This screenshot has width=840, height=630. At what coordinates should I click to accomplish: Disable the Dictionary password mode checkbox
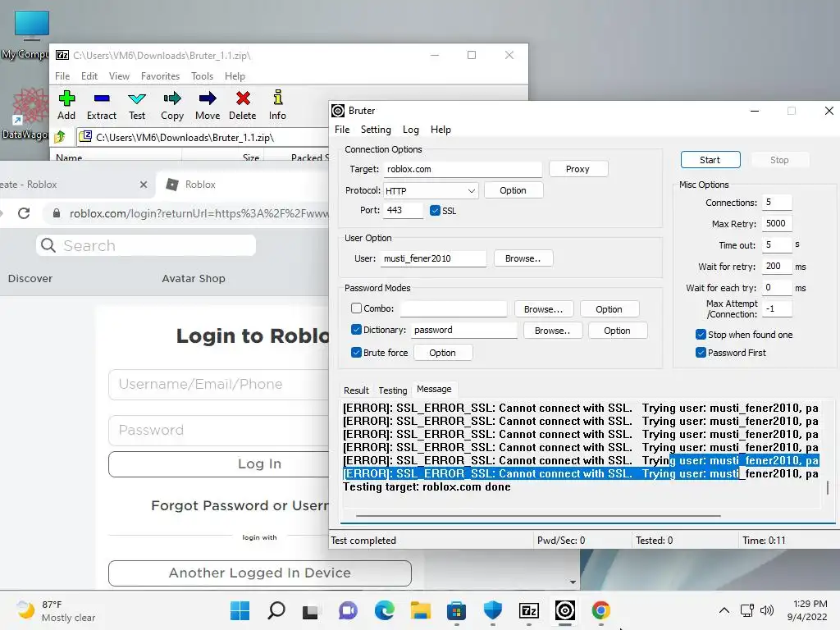[x=356, y=330]
